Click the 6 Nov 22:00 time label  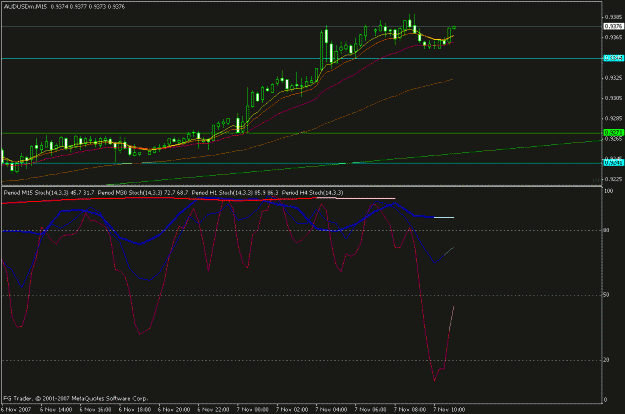pyautogui.click(x=214, y=410)
